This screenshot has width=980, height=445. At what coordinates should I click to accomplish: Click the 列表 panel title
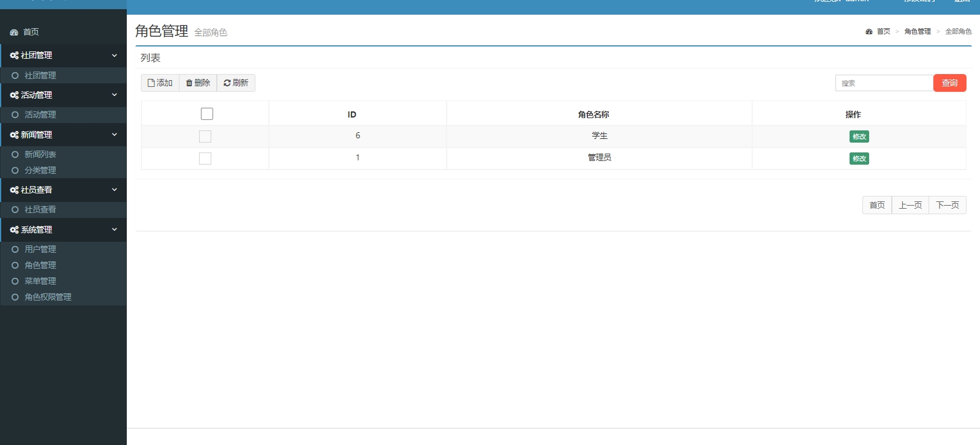tap(151, 58)
